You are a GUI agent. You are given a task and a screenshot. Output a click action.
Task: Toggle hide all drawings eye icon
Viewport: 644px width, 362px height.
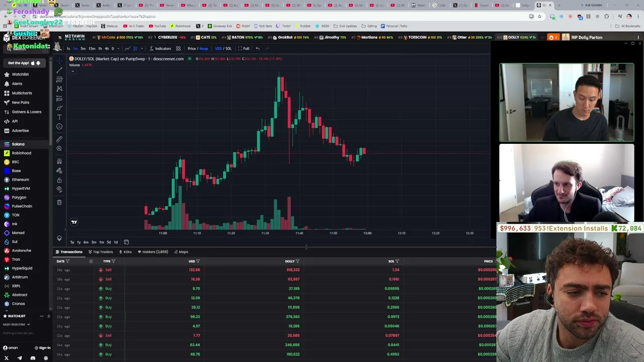[59, 190]
